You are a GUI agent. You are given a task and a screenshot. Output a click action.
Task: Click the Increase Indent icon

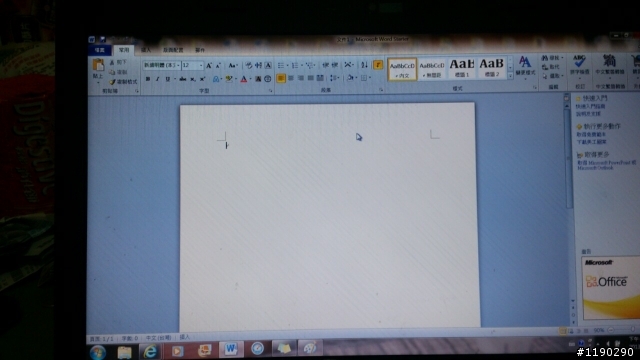tap(335, 65)
